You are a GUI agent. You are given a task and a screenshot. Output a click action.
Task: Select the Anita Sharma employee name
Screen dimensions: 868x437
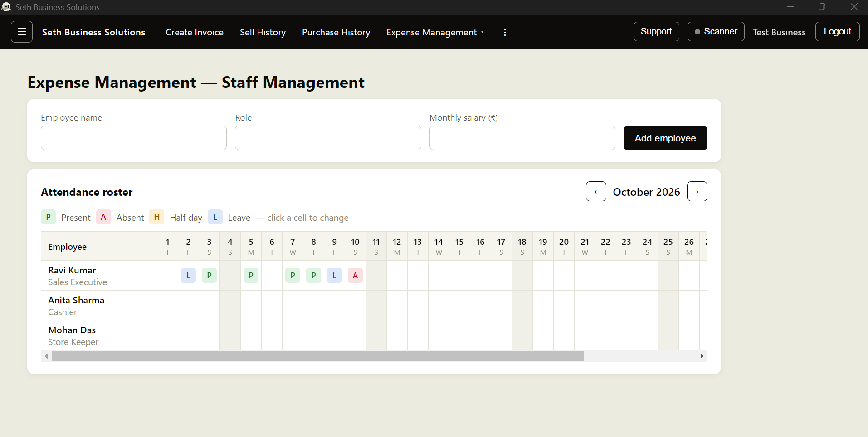pyautogui.click(x=76, y=300)
